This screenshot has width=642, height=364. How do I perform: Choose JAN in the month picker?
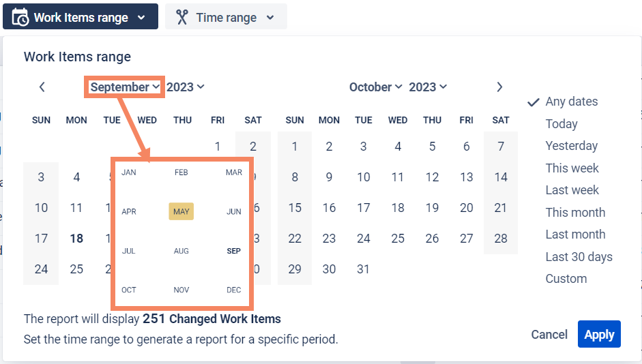[x=129, y=173]
